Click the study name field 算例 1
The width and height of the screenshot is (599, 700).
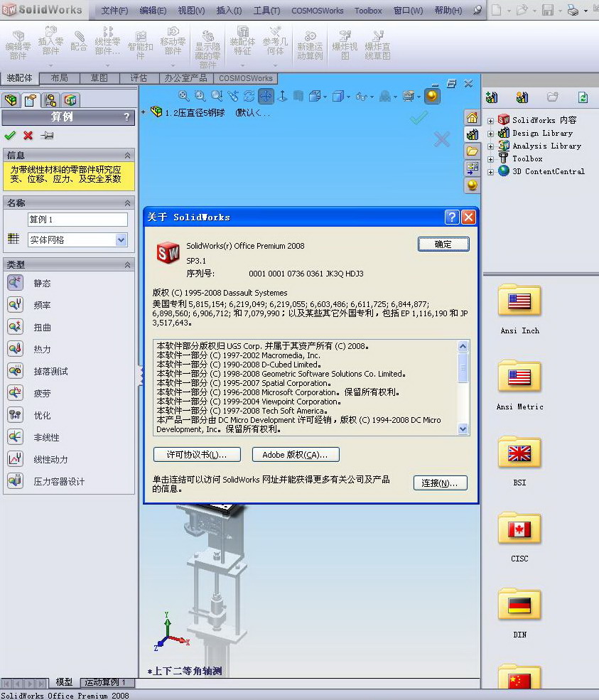coord(77,219)
